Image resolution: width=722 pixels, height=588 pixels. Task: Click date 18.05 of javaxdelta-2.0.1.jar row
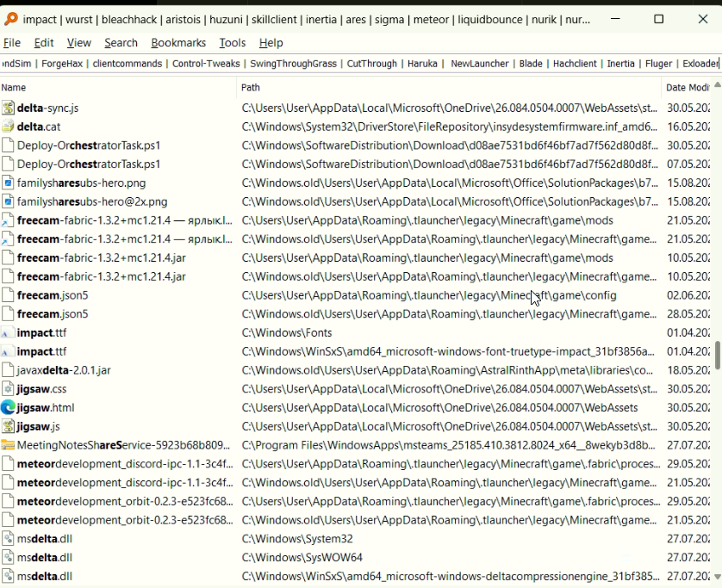pos(688,370)
